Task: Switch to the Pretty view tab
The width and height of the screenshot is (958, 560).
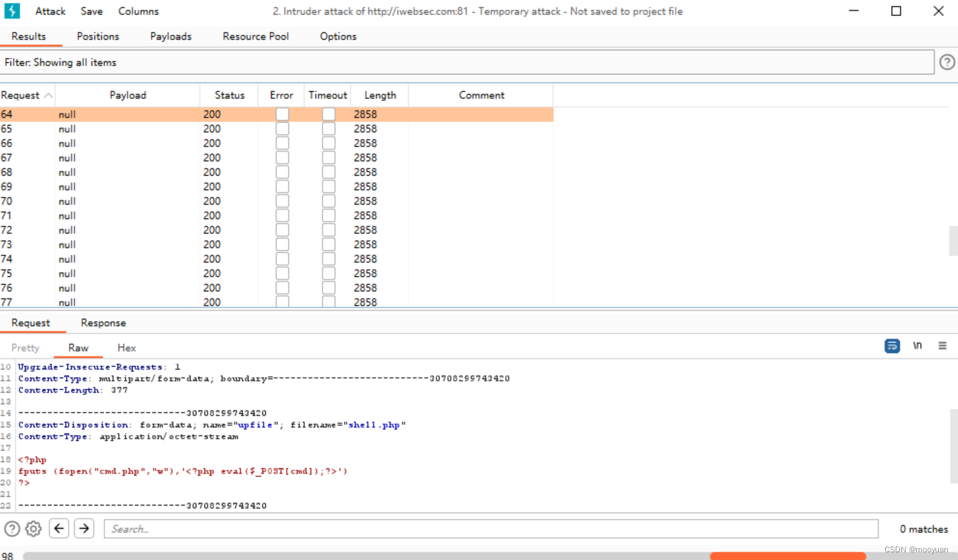Action: (x=25, y=348)
